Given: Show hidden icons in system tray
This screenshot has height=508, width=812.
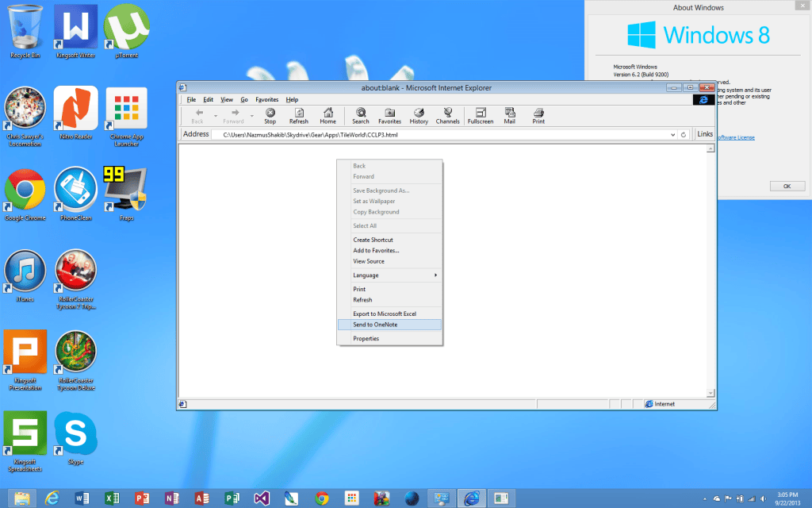Looking at the screenshot, I should (705, 498).
